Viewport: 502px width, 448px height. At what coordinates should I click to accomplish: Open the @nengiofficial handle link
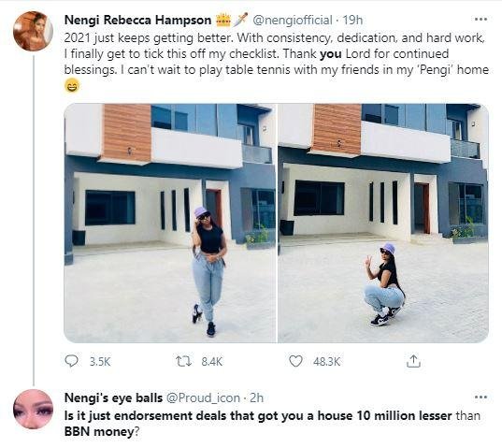pyautogui.click(x=293, y=21)
